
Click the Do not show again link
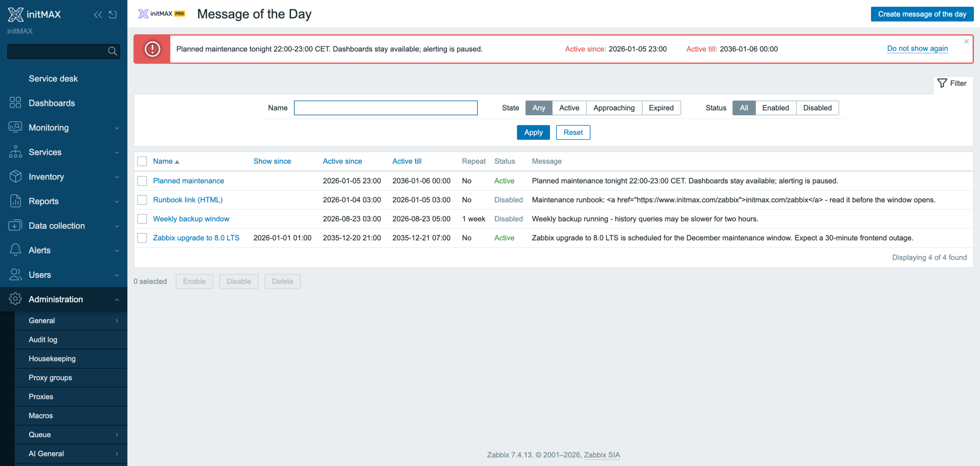918,49
